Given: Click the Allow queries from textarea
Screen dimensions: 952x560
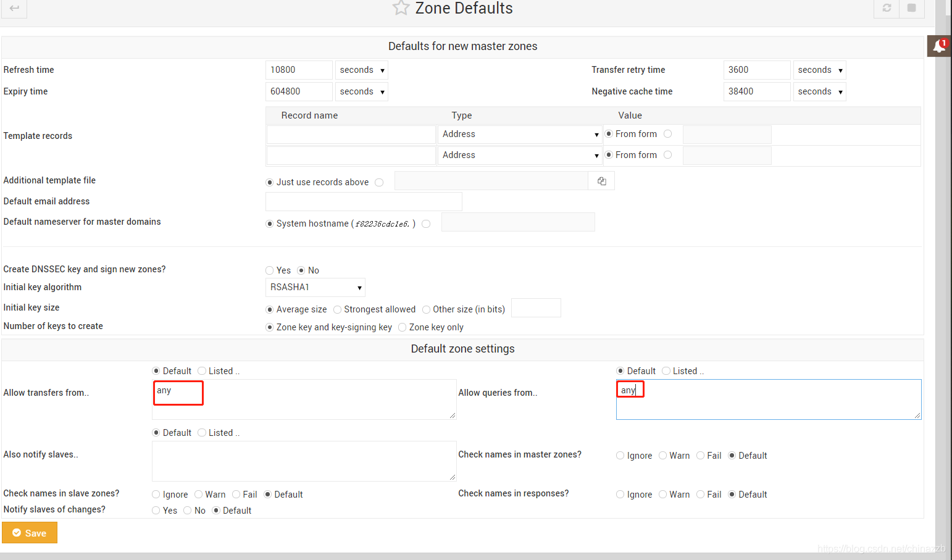Looking at the screenshot, I should [769, 399].
